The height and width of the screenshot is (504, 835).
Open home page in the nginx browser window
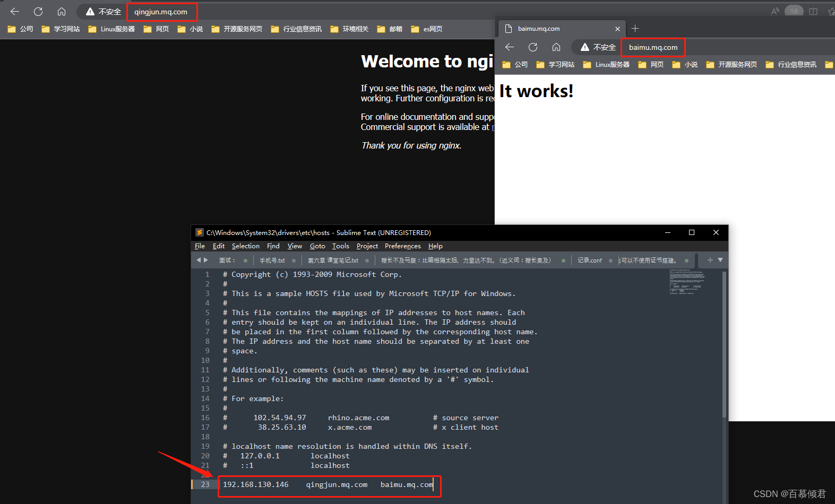(62, 12)
